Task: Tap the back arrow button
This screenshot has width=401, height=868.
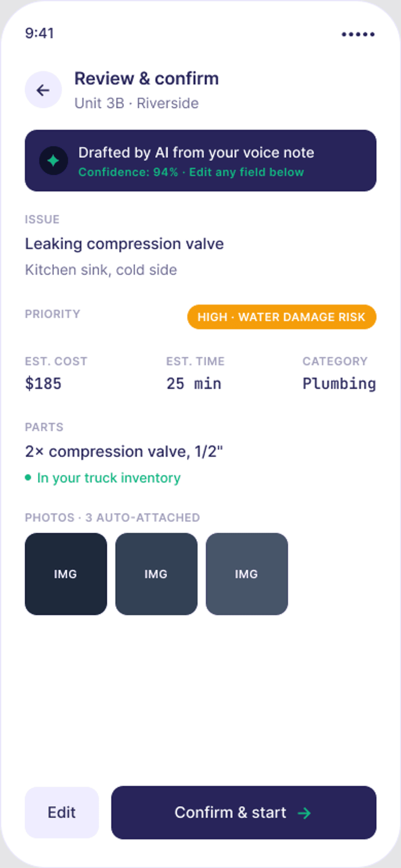Action: tap(43, 90)
